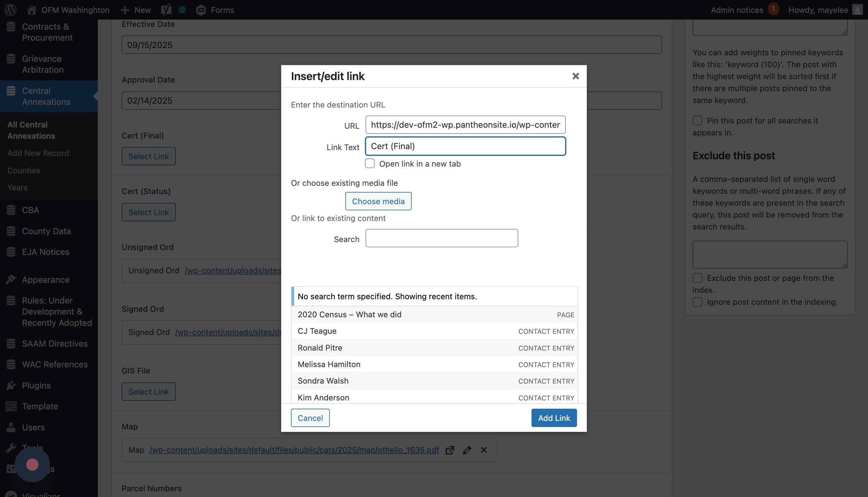Click the WordPress logo icon
The image size is (868, 497).
coord(10,9)
